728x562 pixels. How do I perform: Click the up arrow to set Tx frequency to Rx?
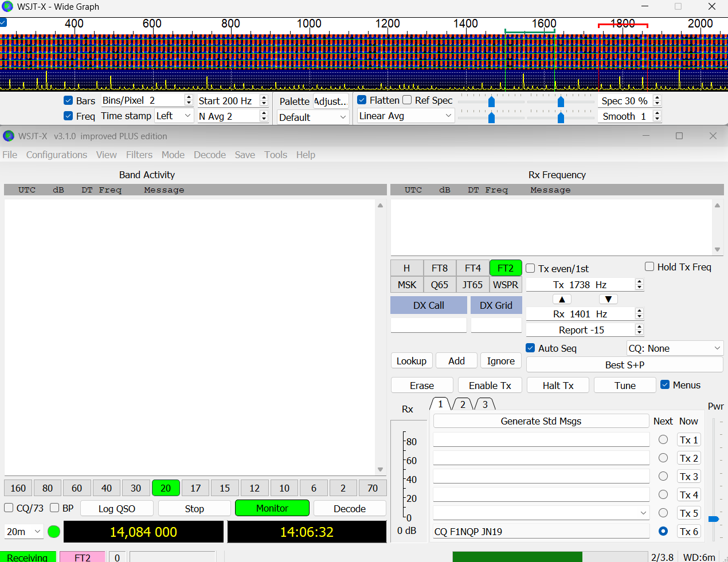click(x=562, y=300)
